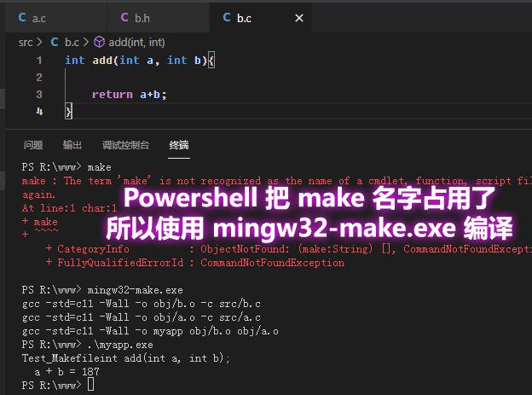The image size is (532, 395).
Task: Close the b.c tab
Action: pos(299,18)
